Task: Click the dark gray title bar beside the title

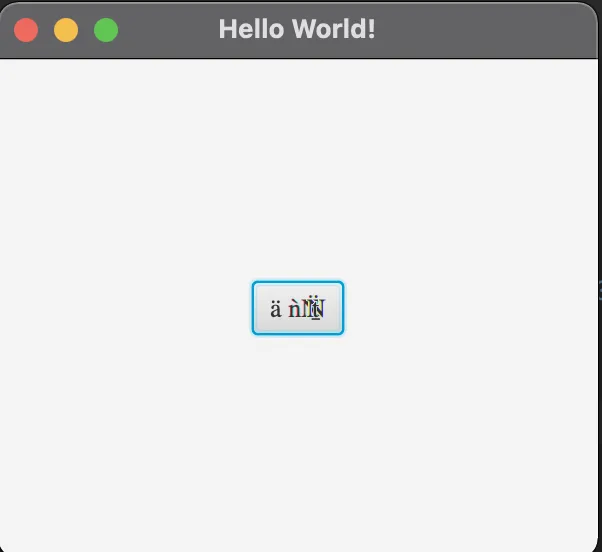Action: pyautogui.click(x=480, y=30)
